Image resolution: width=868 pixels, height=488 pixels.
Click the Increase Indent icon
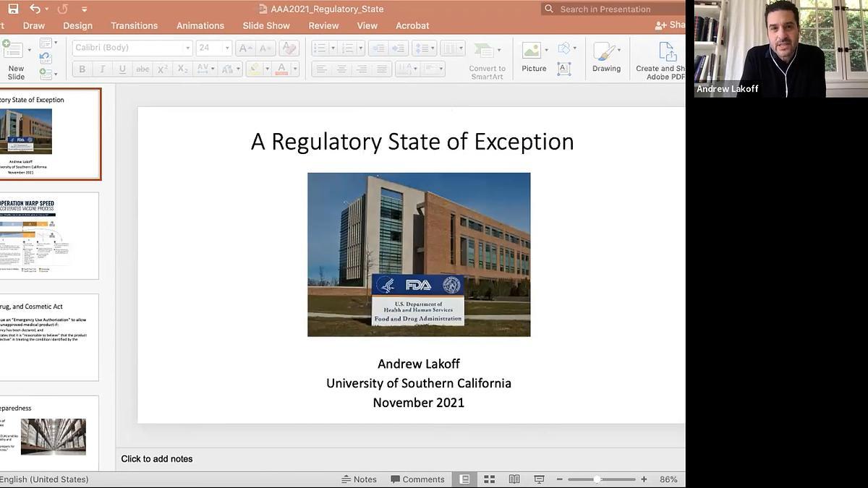(399, 48)
